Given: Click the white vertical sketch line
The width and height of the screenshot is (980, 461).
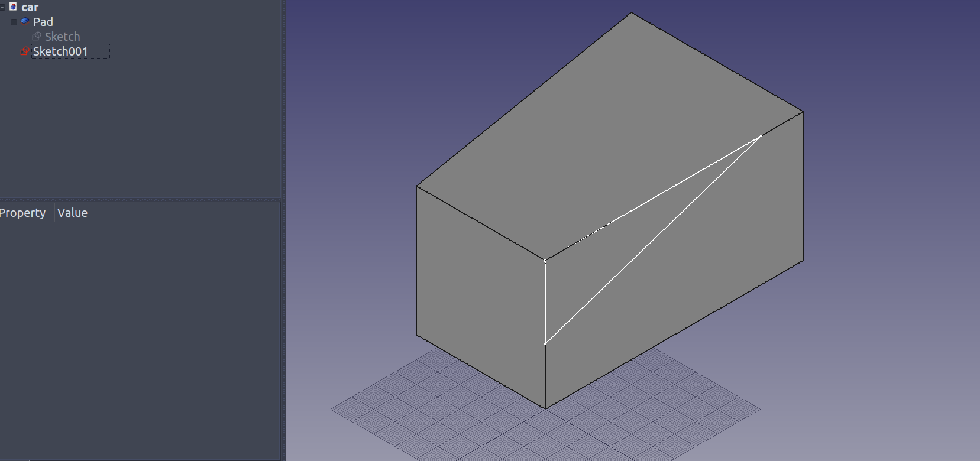Looking at the screenshot, I should [x=545, y=301].
